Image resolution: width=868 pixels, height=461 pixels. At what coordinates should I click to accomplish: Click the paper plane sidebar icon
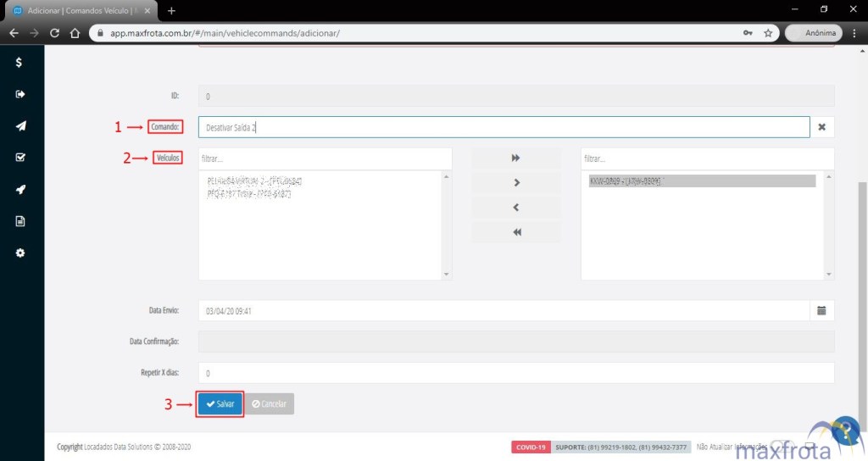coord(20,126)
